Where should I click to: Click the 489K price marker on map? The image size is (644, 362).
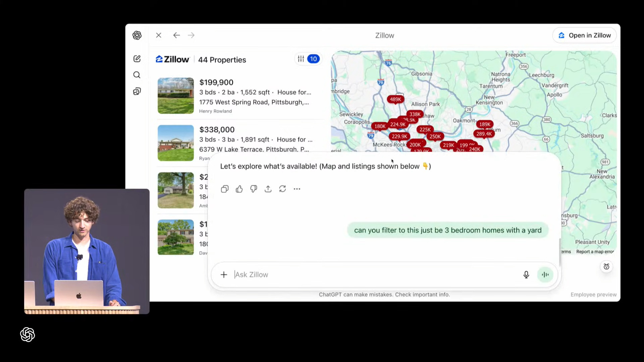(x=395, y=99)
